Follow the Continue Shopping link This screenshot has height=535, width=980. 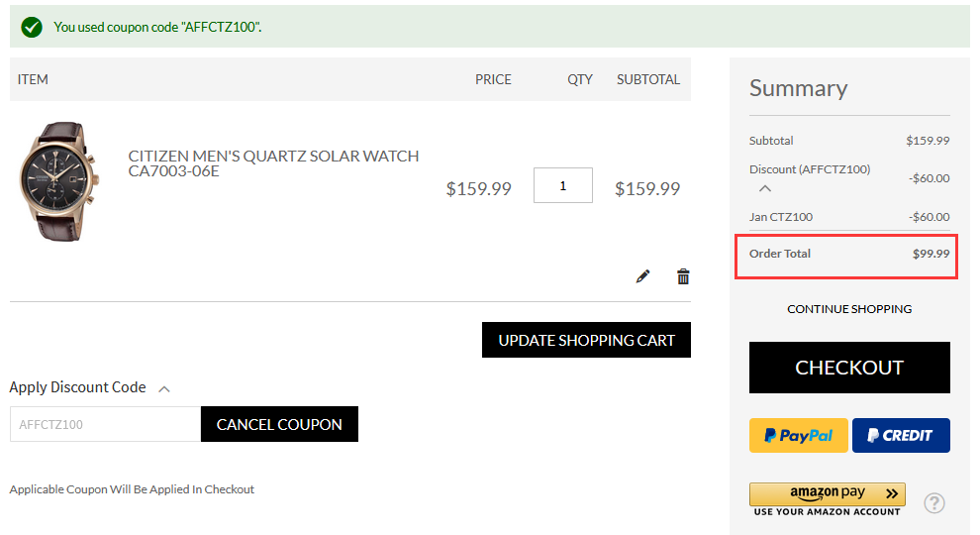pyautogui.click(x=849, y=309)
